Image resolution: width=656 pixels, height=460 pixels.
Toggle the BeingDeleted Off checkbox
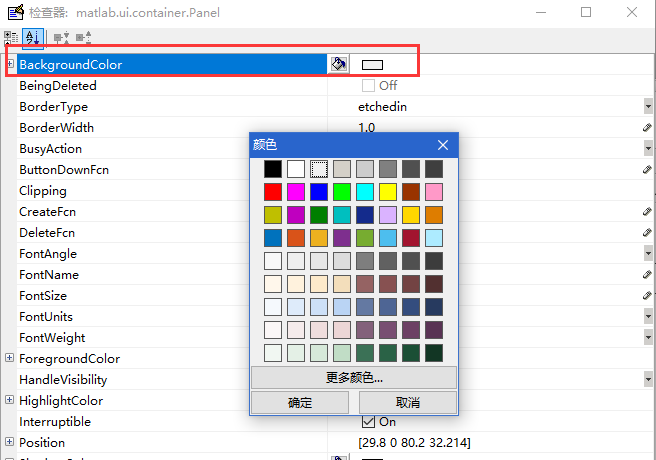click(x=368, y=85)
